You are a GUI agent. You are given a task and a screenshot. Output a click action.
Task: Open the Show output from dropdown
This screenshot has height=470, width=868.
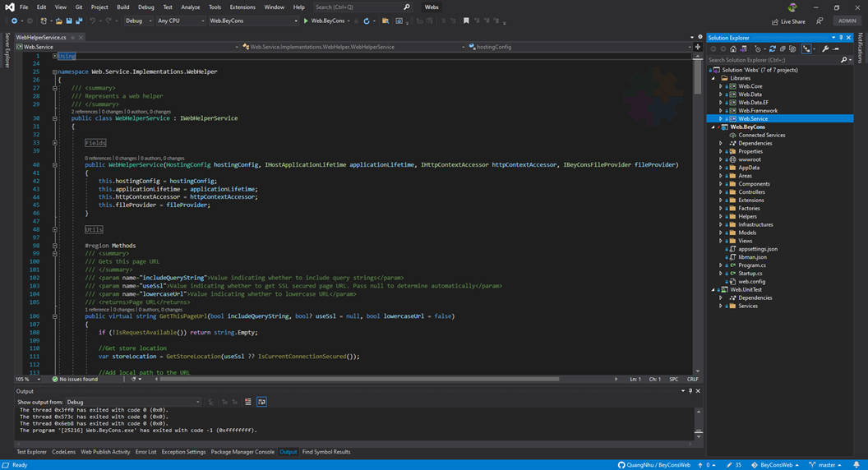pyautogui.click(x=133, y=403)
